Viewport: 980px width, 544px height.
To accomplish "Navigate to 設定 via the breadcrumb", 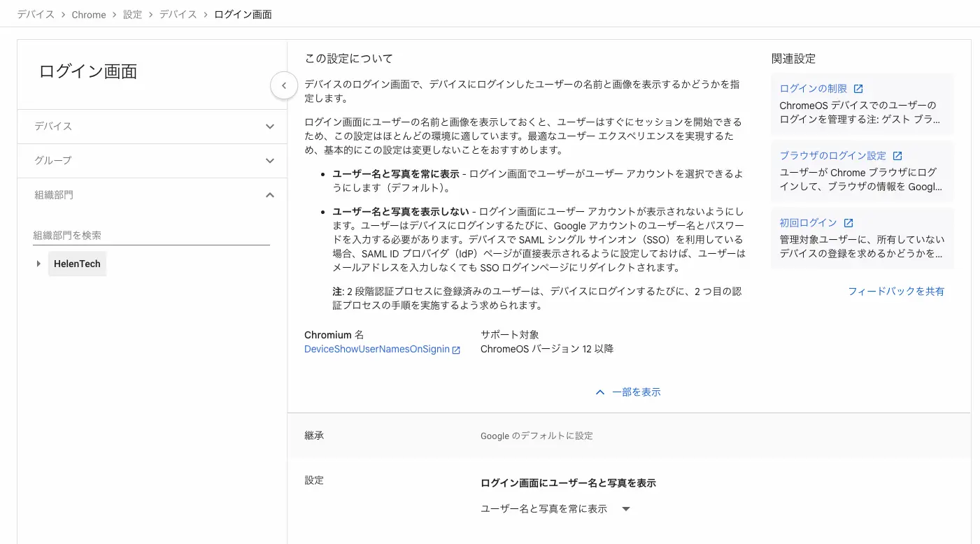I will 132,14.
